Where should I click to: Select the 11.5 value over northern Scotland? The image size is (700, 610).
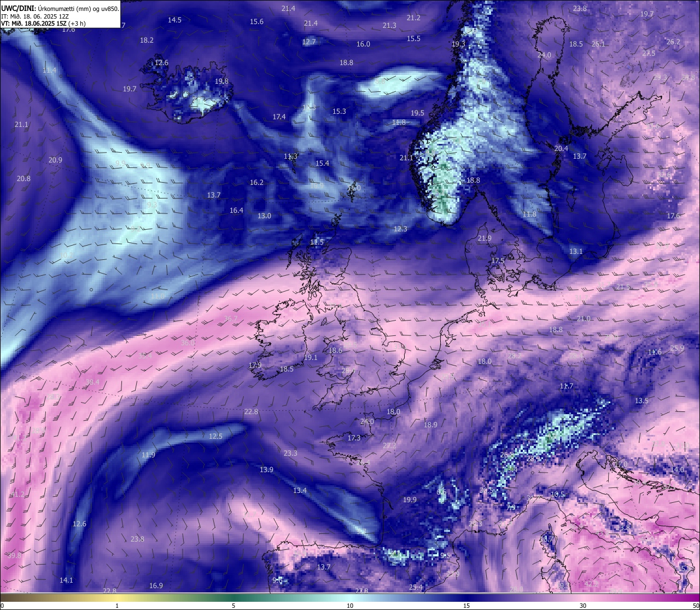tap(317, 242)
